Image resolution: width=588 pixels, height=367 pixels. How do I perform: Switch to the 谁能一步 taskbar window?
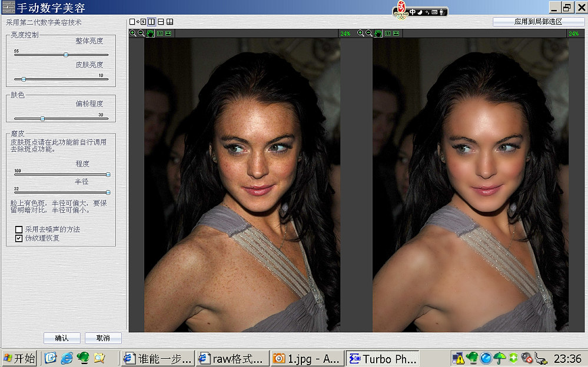(158, 358)
